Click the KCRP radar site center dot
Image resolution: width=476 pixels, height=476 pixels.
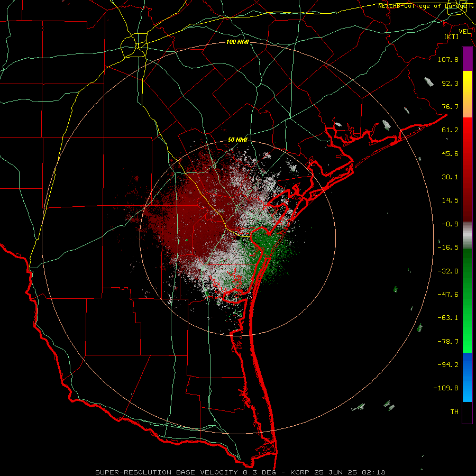pos(237,237)
